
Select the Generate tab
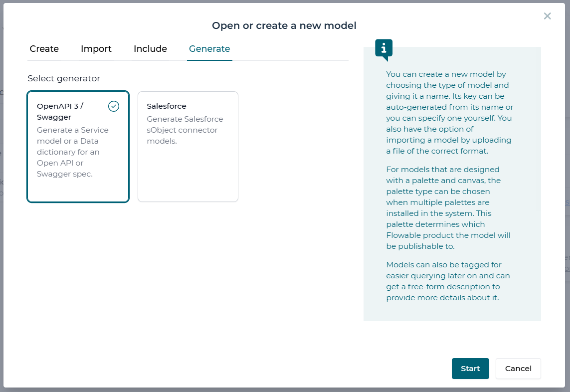pyautogui.click(x=209, y=49)
